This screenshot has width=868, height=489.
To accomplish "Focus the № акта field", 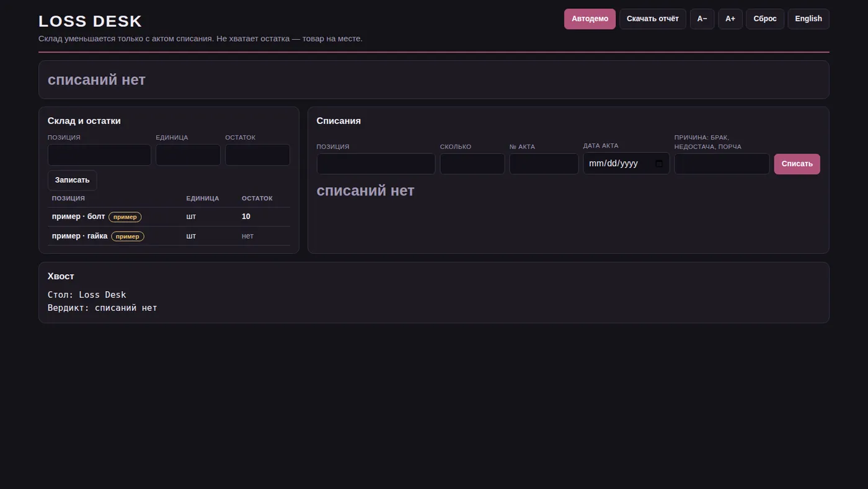I will click(544, 164).
